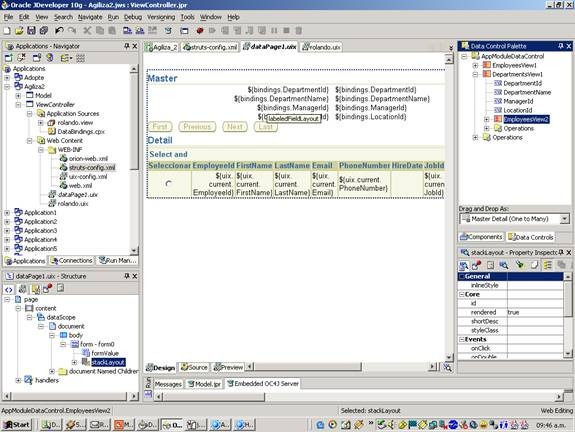Select Application3 in Navigator tree
The height and width of the screenshot is (432, 575).
tap(40, 231)
